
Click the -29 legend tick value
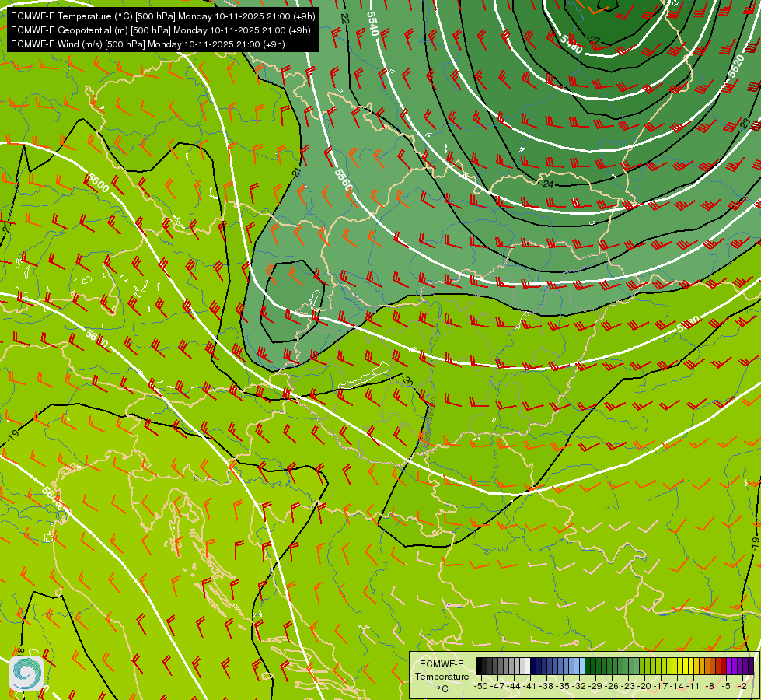tap(595, 686)
